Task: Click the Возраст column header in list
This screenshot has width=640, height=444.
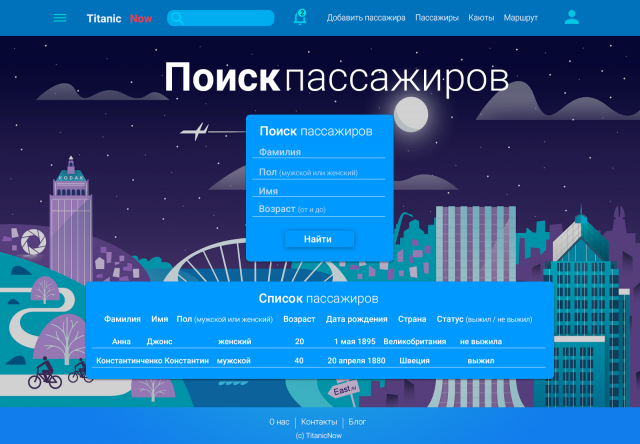Action: point(299,319)
